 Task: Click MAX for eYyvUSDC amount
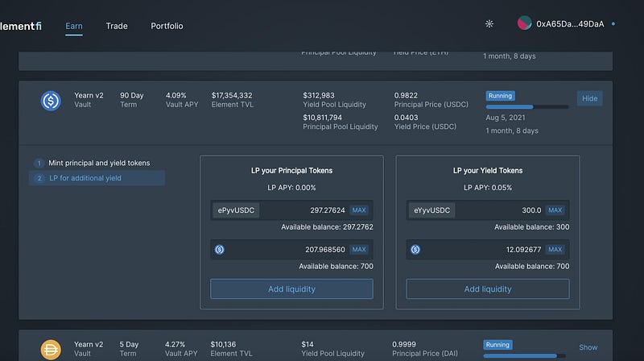[x=555, y=210]
